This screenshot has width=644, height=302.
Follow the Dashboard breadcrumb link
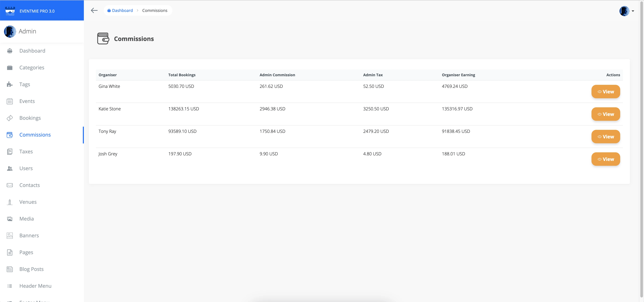pos(122,11)
